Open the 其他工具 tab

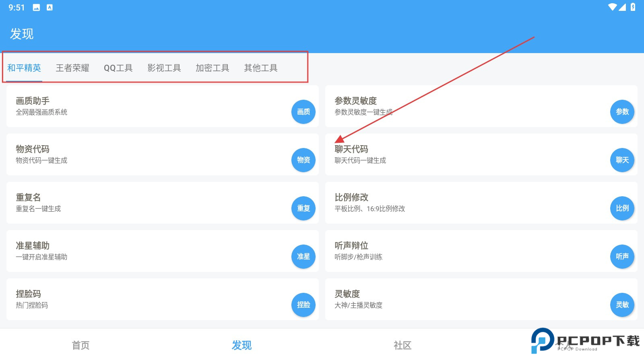pyautogui.click(x=261, y=68)
